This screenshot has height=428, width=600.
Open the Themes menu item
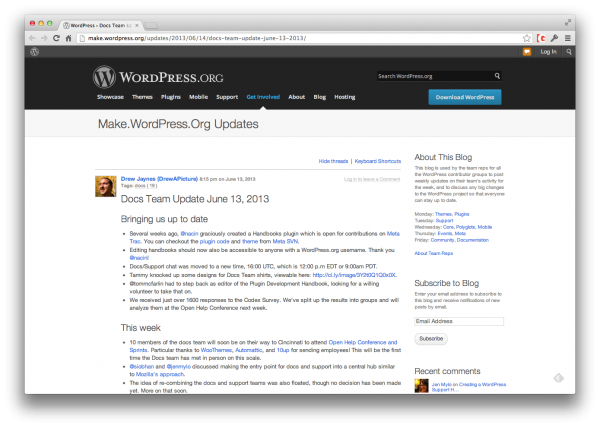[x=142, y=97]
